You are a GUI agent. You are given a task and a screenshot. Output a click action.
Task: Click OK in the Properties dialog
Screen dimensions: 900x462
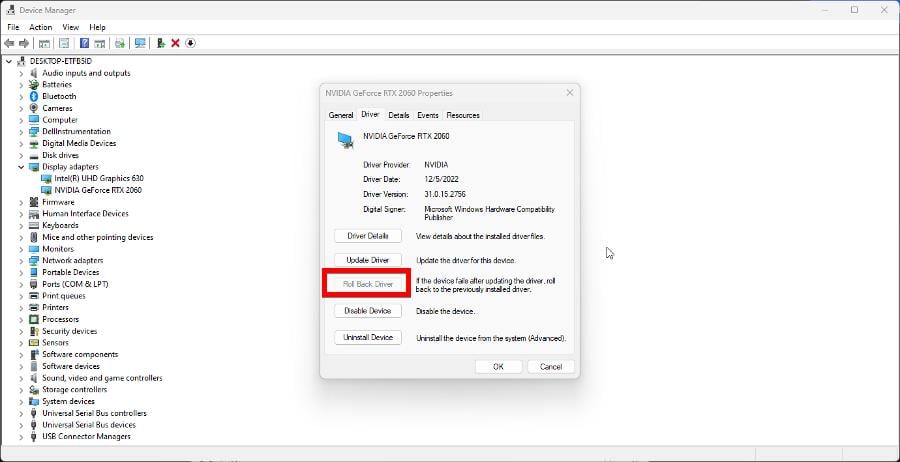[498, 367]
